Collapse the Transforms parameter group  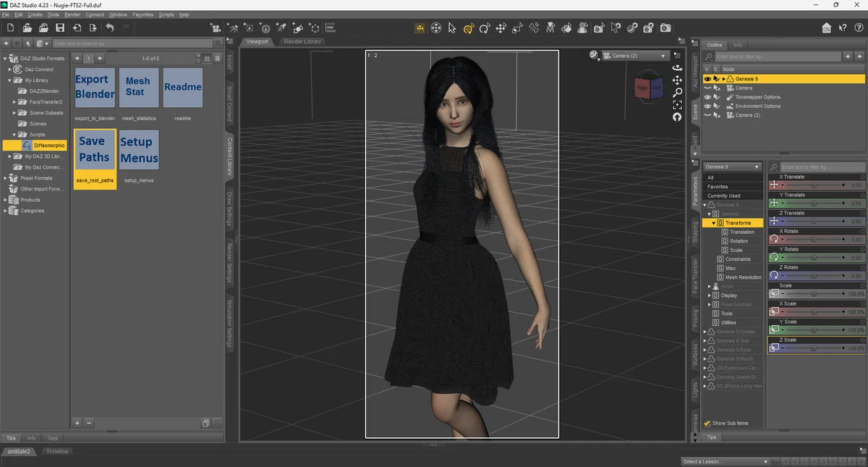click(713, 223)
